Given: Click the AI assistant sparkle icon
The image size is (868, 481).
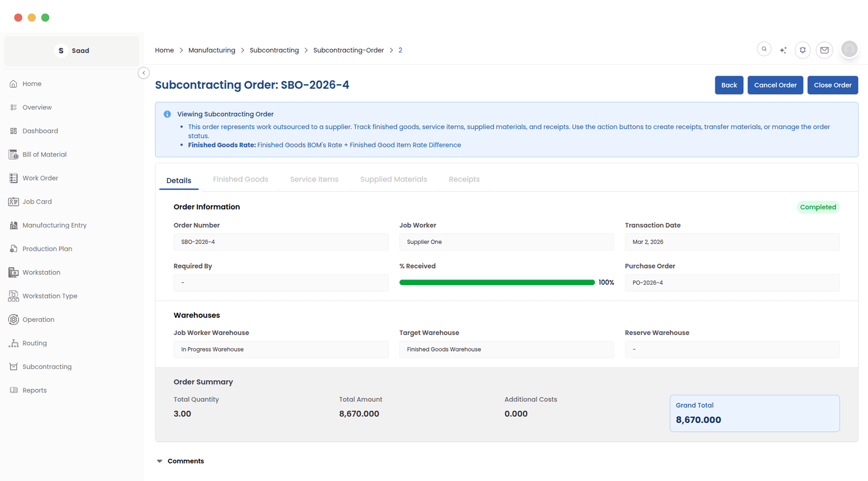Looking at the screenshot, I should (x=783, y=50).
